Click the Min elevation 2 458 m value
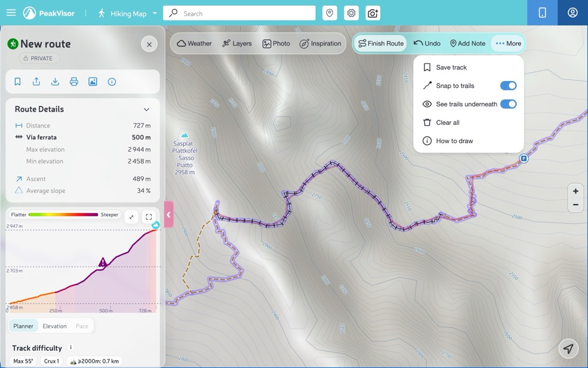The width and height of the screenshot is (588, 368). click(x=139, y=162)
